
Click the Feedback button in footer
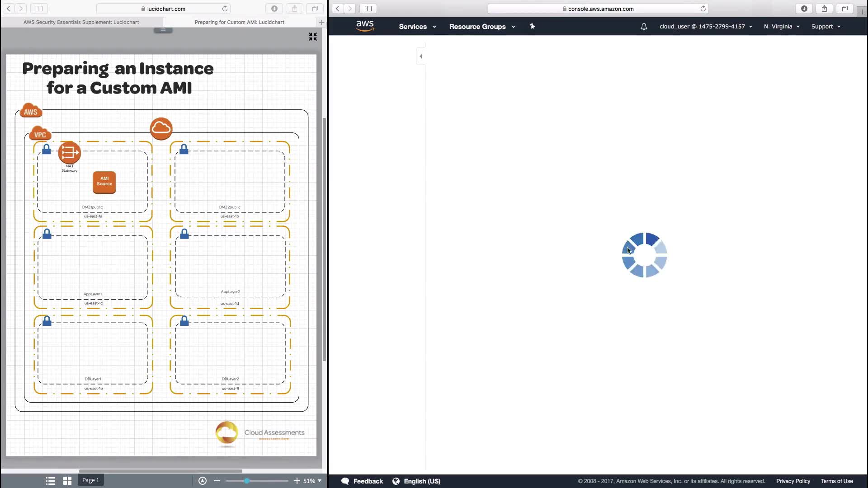coord(362,481)
